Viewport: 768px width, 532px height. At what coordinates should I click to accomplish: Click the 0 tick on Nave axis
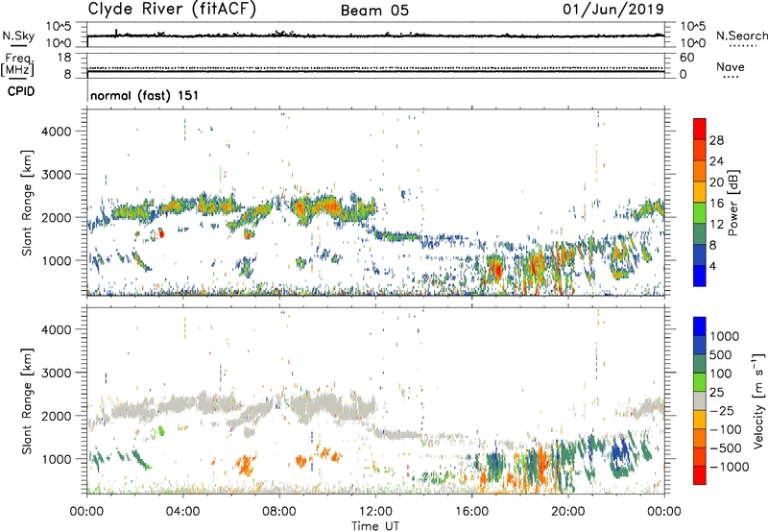point(683,74)
